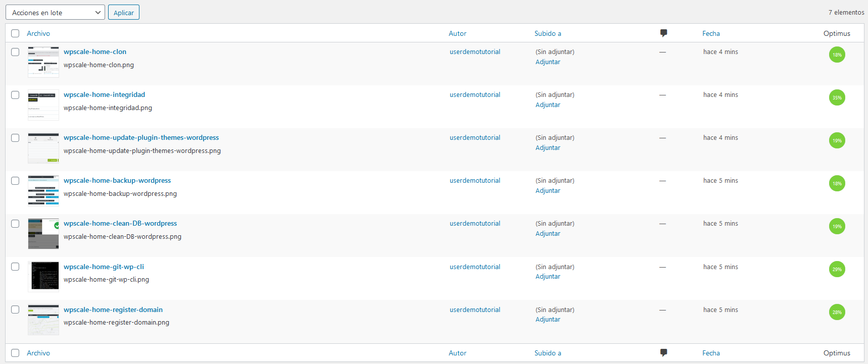Click Adjuntar for register-domain row
The height and width of the screenshot is (364, 868).
point(548,319)
